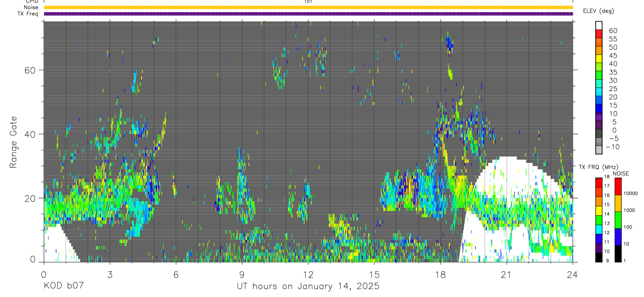Click the red segment of the ELEV color bar
644x297 pixels.
point(599,34)
